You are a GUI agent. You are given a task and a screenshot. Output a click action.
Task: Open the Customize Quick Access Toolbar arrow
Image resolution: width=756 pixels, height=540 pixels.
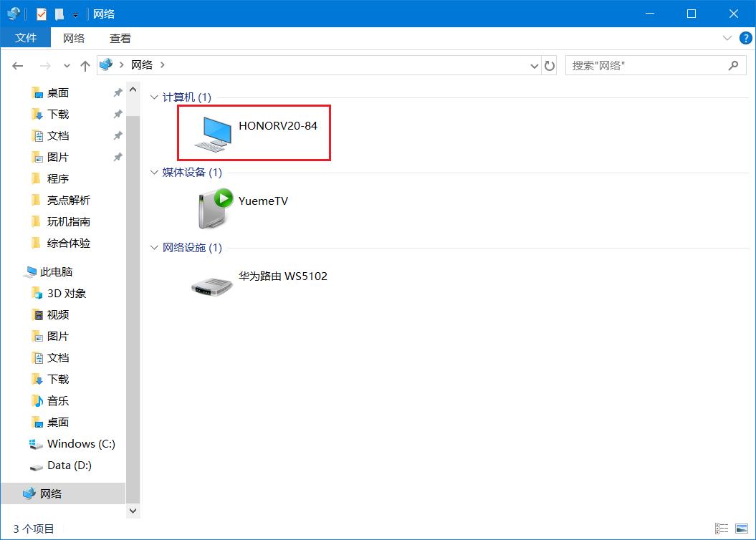point(76,15)
